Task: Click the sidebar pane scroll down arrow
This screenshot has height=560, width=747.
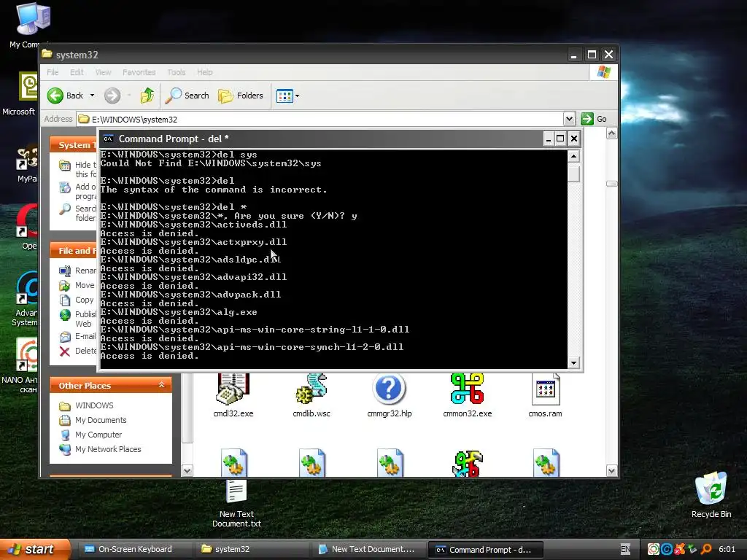Action: click(187, 471)
